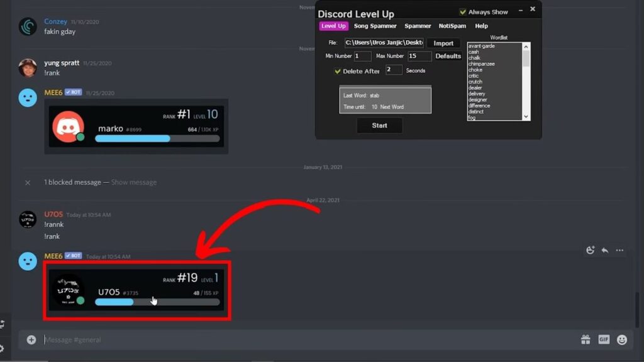Viewport: 644px width, 362px height.
Task: Reply to MEE6 message with arrow icon
Action: [x=605, y=250]
